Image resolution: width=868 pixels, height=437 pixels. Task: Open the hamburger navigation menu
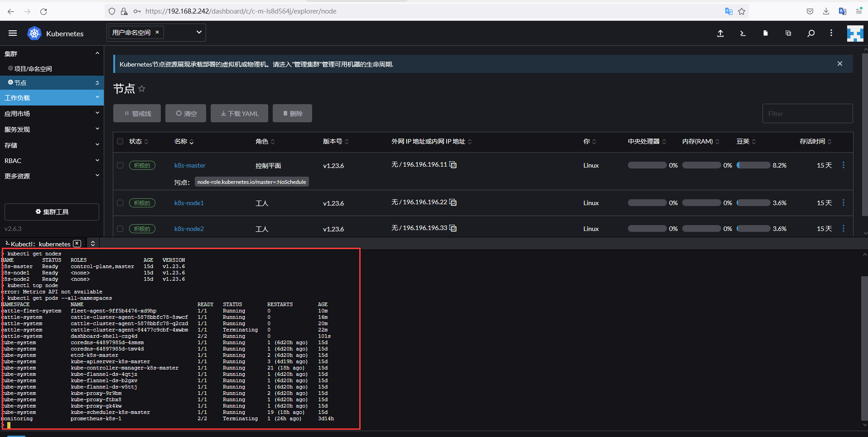(x=13, y=33)
